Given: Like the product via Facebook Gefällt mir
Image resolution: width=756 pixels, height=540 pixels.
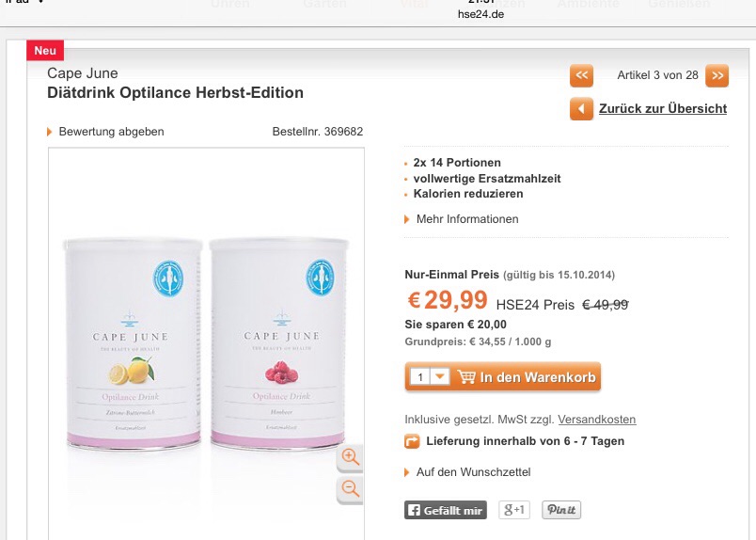Looking at the screenshot, I should click(446, 510).
